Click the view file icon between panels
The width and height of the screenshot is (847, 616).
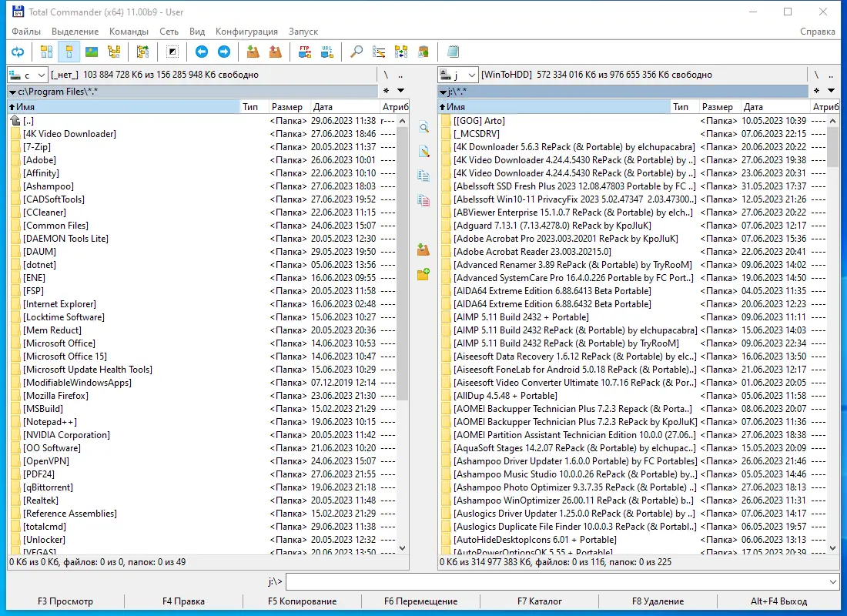(423, 128)
